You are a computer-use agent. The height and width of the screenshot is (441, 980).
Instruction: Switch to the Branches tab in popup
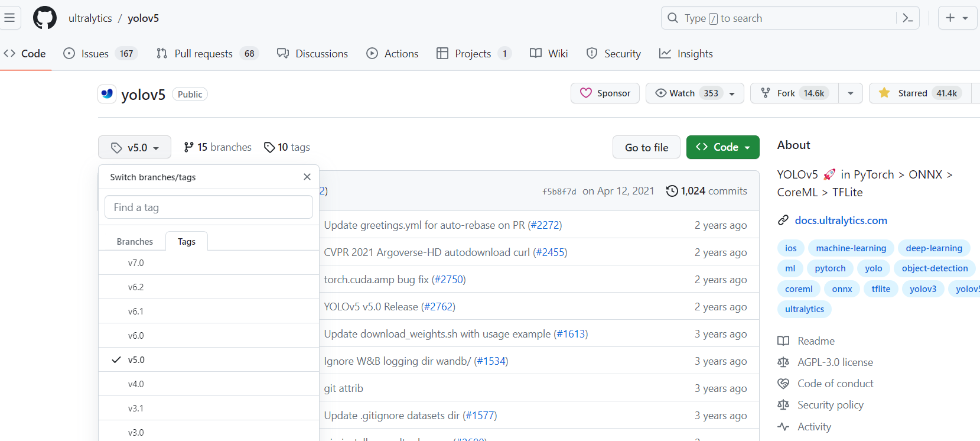[135, 241]
